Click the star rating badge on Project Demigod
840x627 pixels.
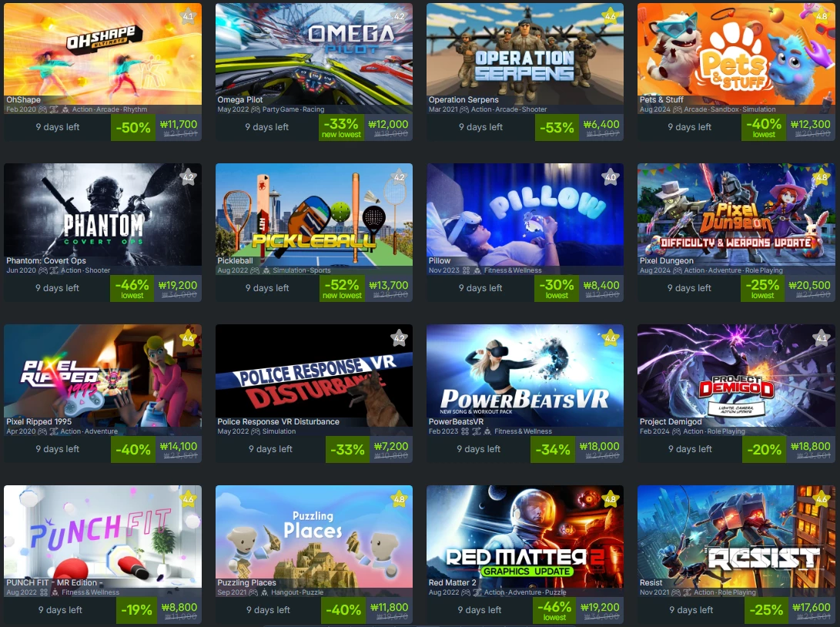tap(822, 338)
